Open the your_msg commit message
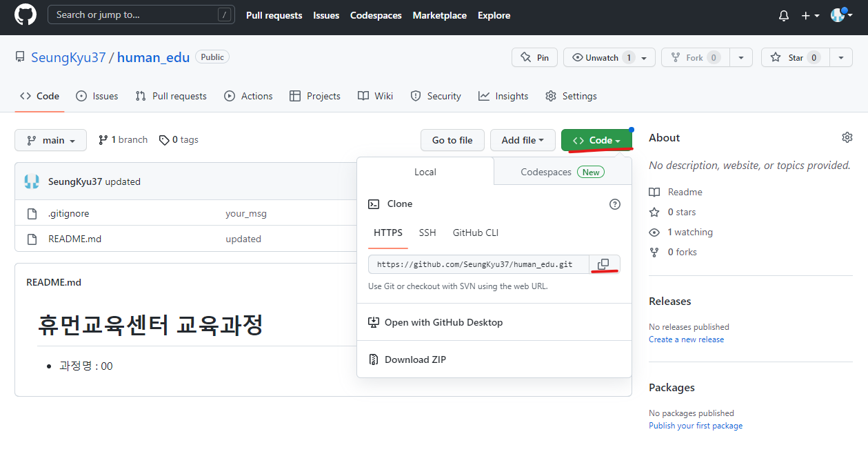 tap(246, 214)
